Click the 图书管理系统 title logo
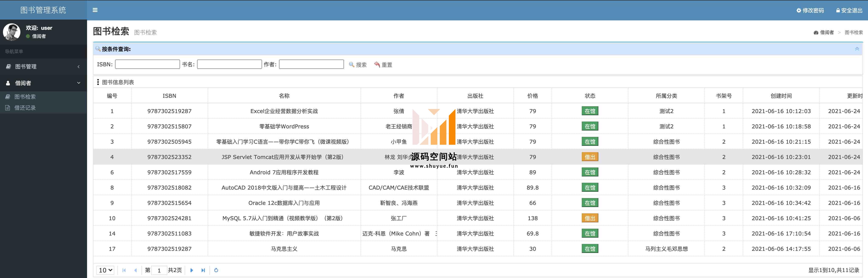The width and height of the screenshot is (868, 278). click(43, 10)
